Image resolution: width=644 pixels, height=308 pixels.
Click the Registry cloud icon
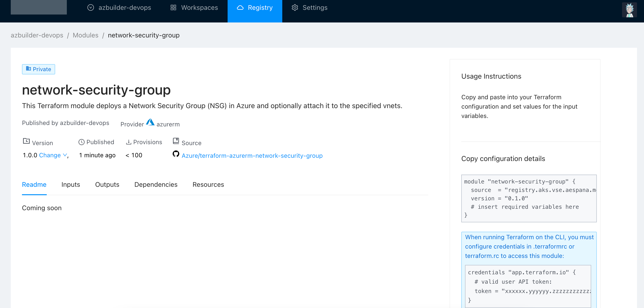pyautogui.click(x=240, y=7)
